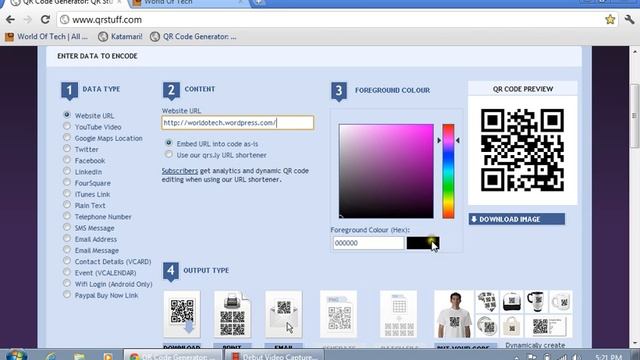This screenshot has height=360, width=640.
Task: Select the Event (VCALENDAR) data type
Action: [67, 272]
